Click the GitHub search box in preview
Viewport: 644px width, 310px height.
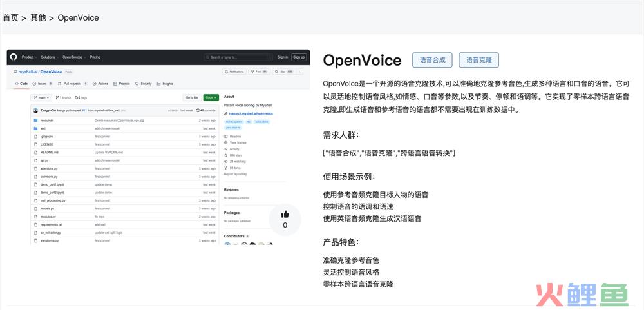pyautogui.click(x=238, y=57)
